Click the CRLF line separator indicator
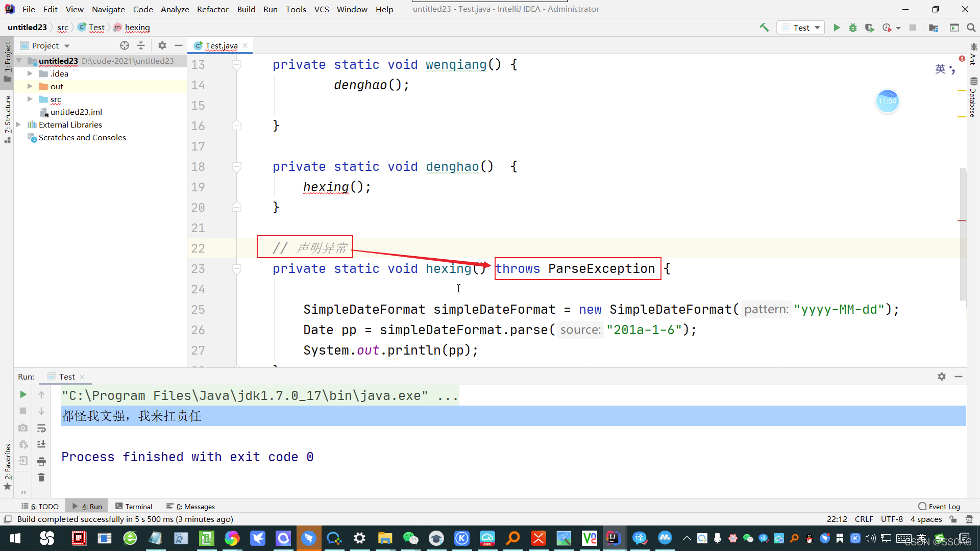The height and width of the screenshot is (551, 980). (864, 519)
